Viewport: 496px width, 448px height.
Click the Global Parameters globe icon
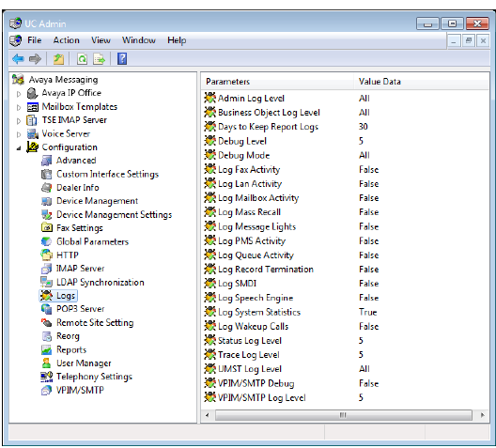[x=47, y=241]
